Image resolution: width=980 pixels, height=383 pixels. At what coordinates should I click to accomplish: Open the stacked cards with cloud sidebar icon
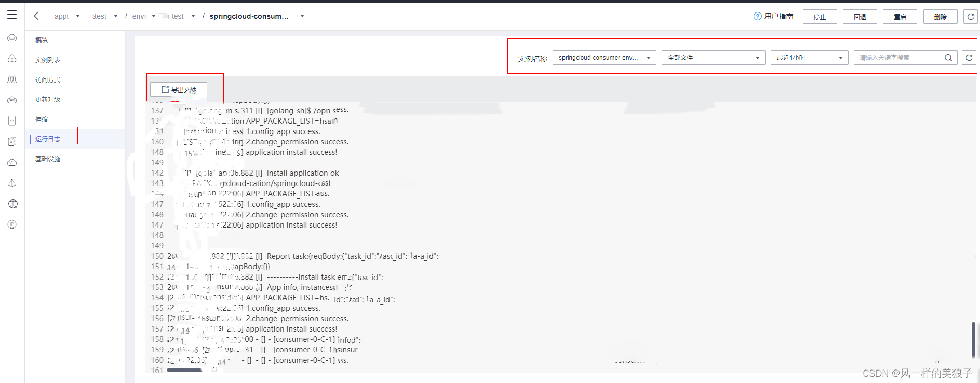12,141
